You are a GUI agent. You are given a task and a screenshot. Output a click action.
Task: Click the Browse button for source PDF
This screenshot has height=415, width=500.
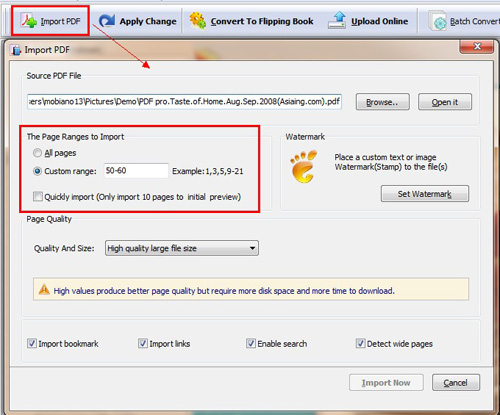coord(382,102)
